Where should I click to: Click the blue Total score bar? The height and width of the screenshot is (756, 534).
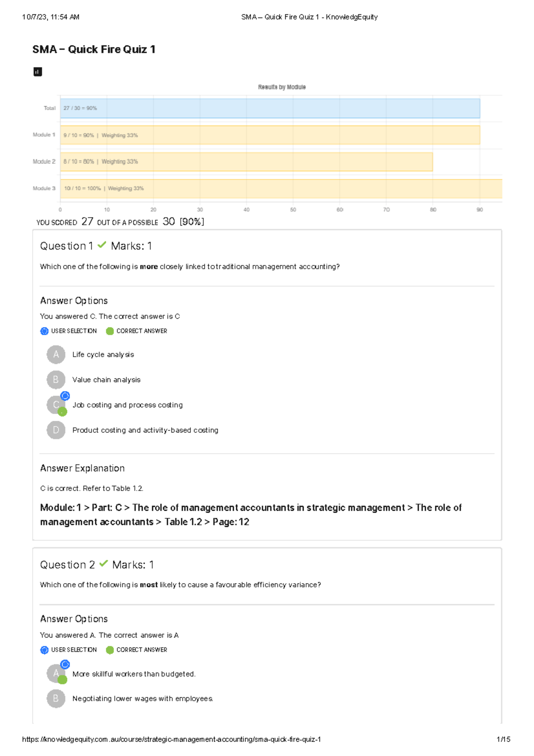(270, 108)
